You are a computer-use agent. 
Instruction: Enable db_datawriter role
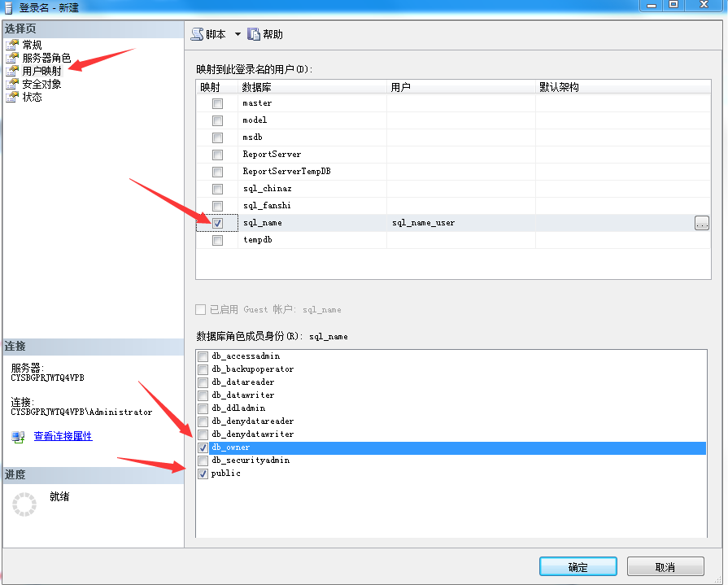(203, 395)
